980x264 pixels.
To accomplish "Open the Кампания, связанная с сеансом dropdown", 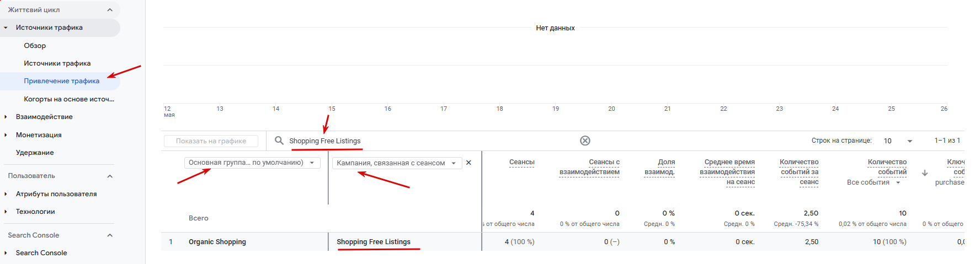I will 397,163.
